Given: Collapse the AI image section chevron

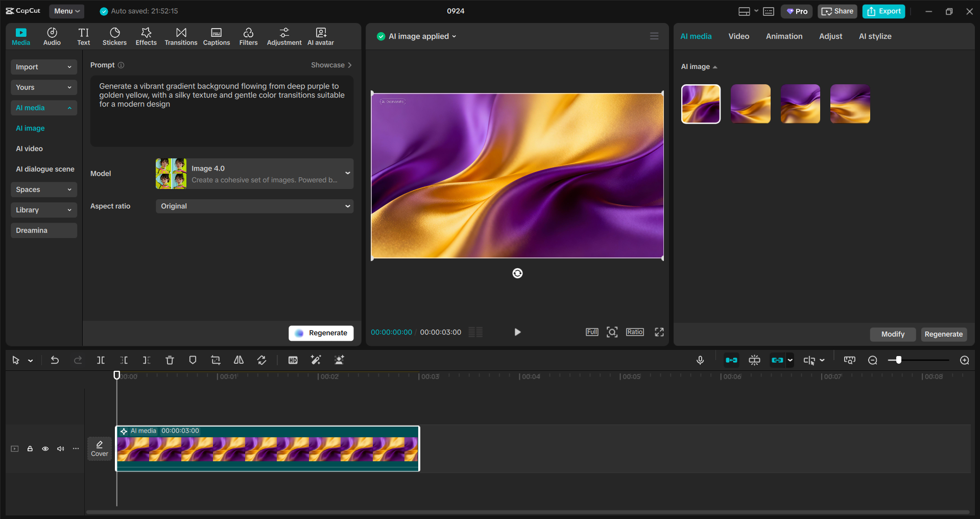Looking at the screenshot, I should 715,67.
